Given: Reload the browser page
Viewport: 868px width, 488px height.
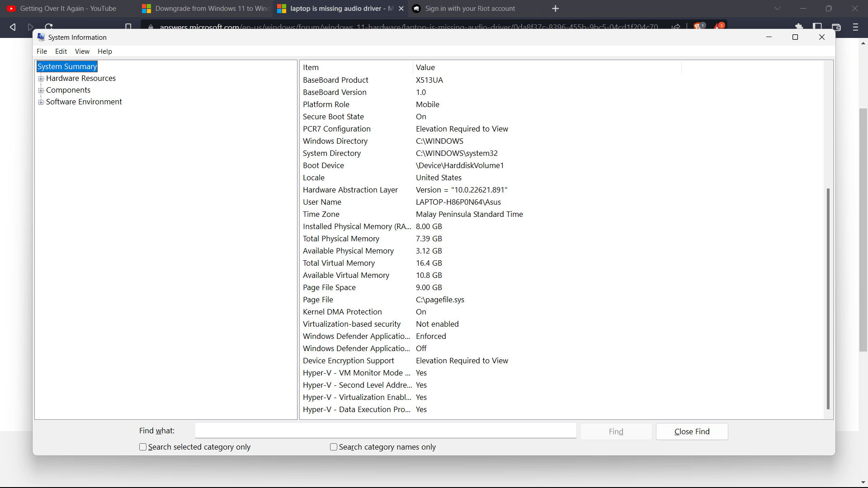Looking at the screenshot, I should pos(49,27).
